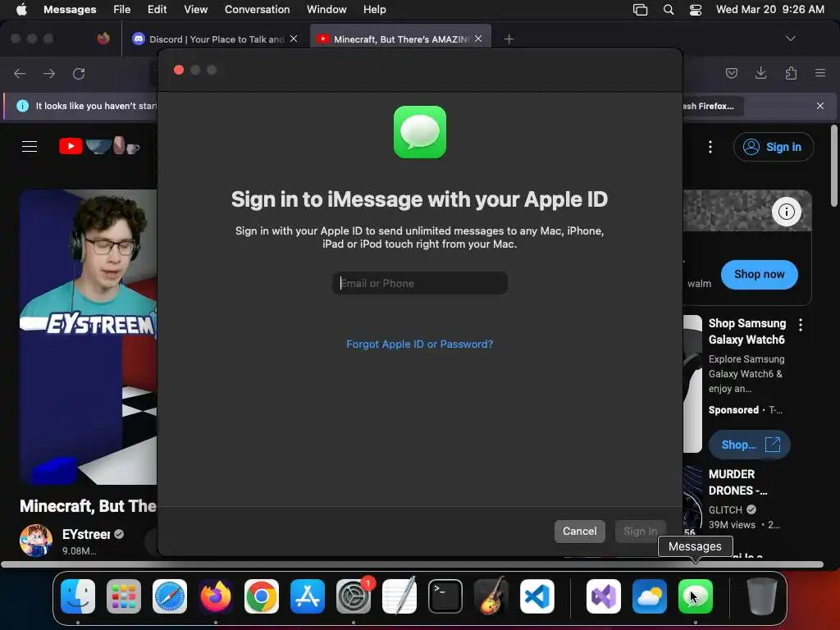
Task: Launch Terminal from the Dock
Action: [445, 596]
